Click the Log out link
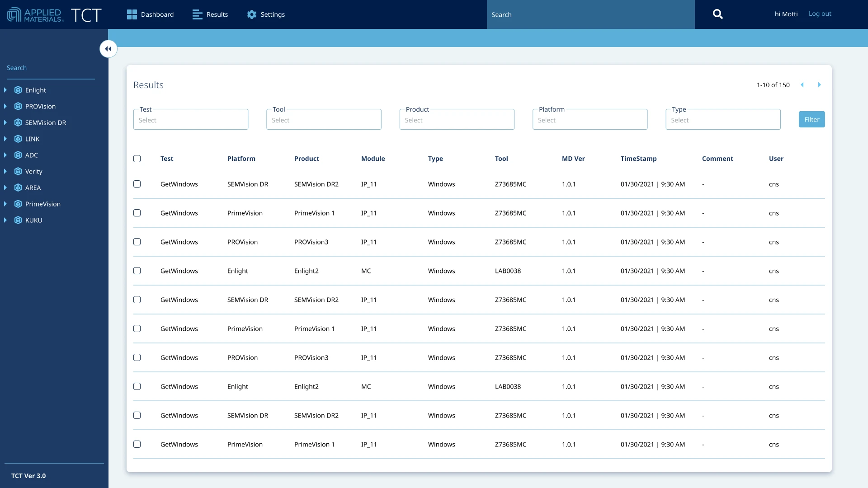The image size is (868, 488). (820, 14)
